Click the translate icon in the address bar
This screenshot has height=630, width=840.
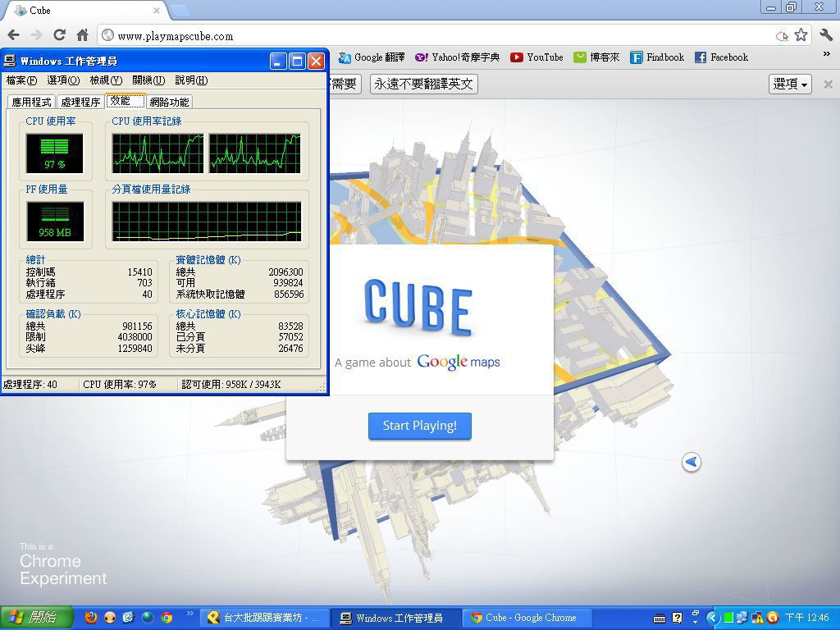[x=782, y=36]
